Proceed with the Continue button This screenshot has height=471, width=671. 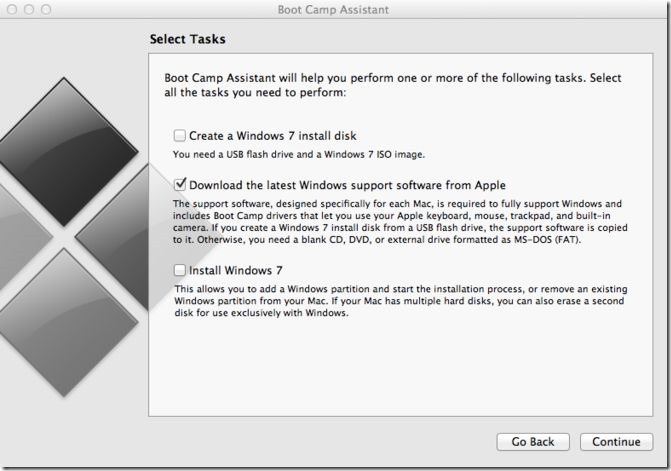(x=616, y=441)
